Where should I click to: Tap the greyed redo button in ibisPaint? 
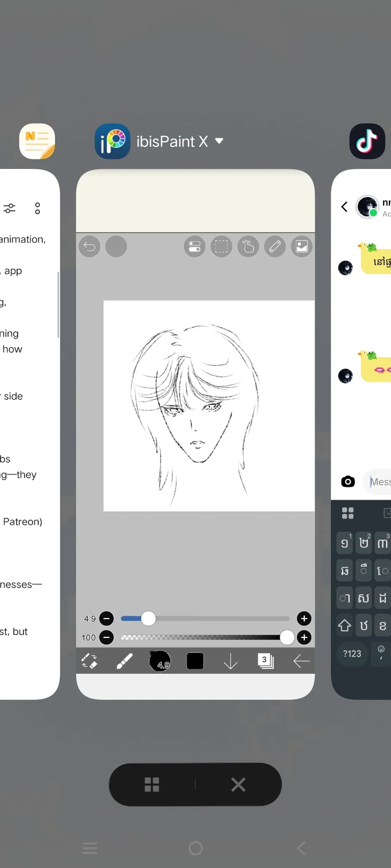point(116,246)
